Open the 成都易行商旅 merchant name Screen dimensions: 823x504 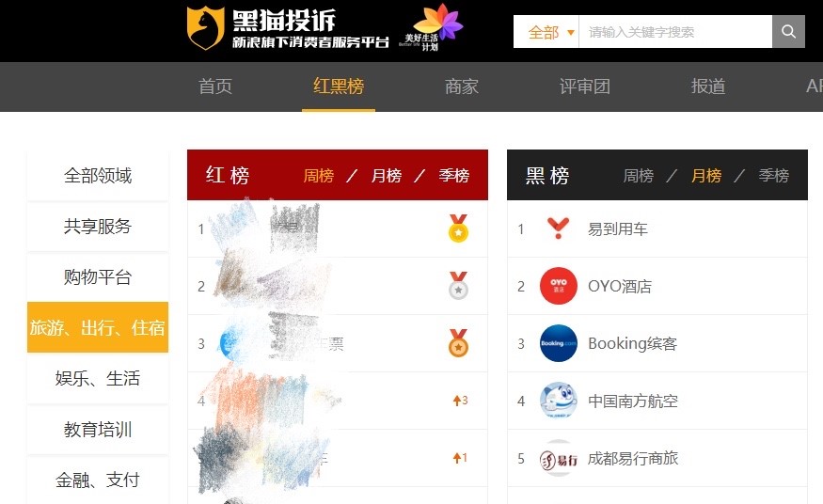click(633, 458)
